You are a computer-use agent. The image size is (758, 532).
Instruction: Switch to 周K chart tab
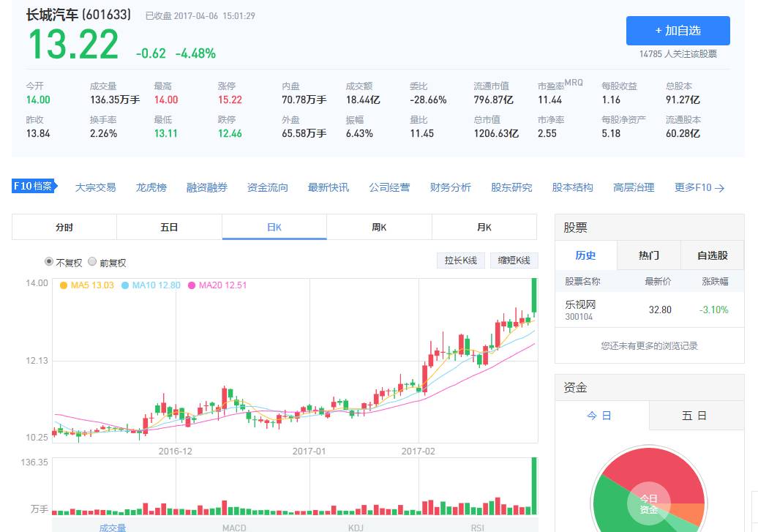pos(379,227)
